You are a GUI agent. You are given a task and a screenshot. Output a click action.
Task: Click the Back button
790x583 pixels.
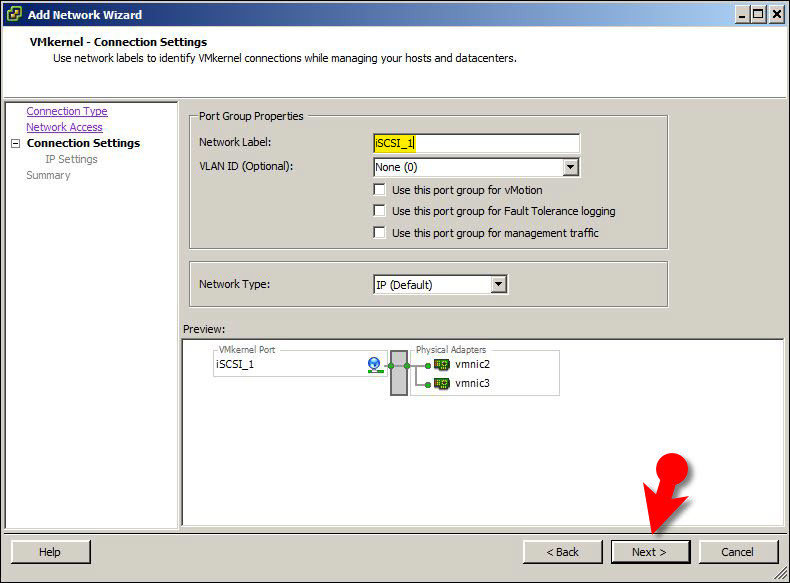[x=563, y=552]
